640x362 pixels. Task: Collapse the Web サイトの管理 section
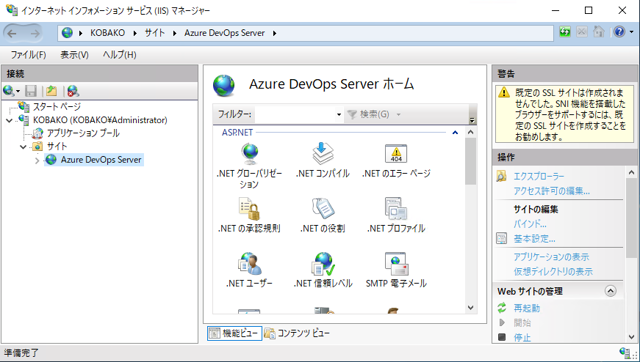coord(610,291)
